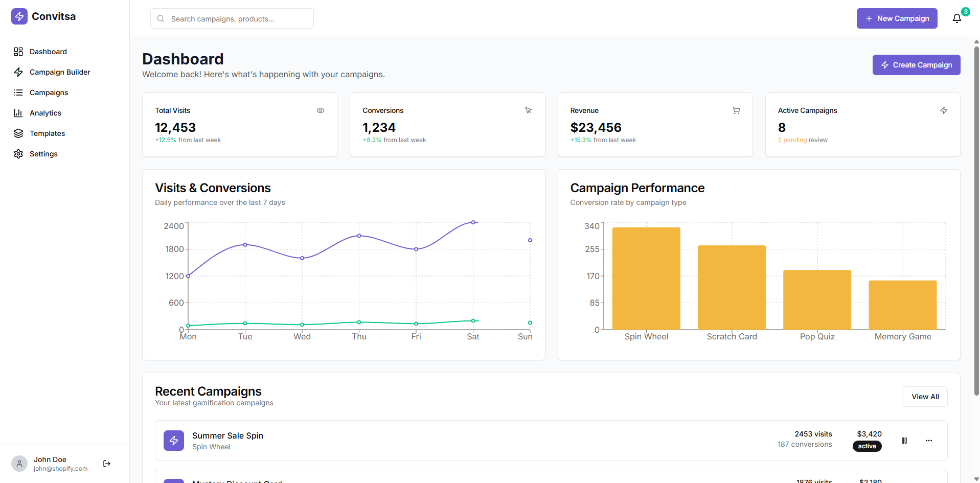Click the Campaign Performance heading
The height and width of the screenshot is (483, 980).
[x=637, y=188]
